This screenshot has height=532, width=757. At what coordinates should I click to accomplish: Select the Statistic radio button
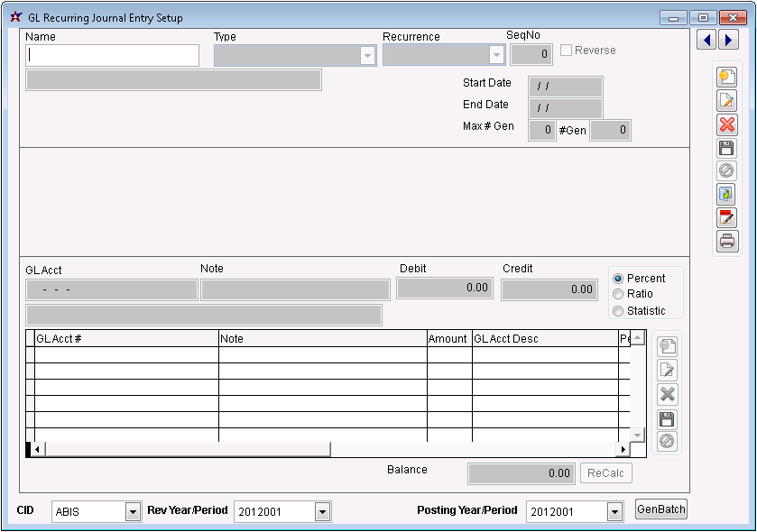pos(618,311)
